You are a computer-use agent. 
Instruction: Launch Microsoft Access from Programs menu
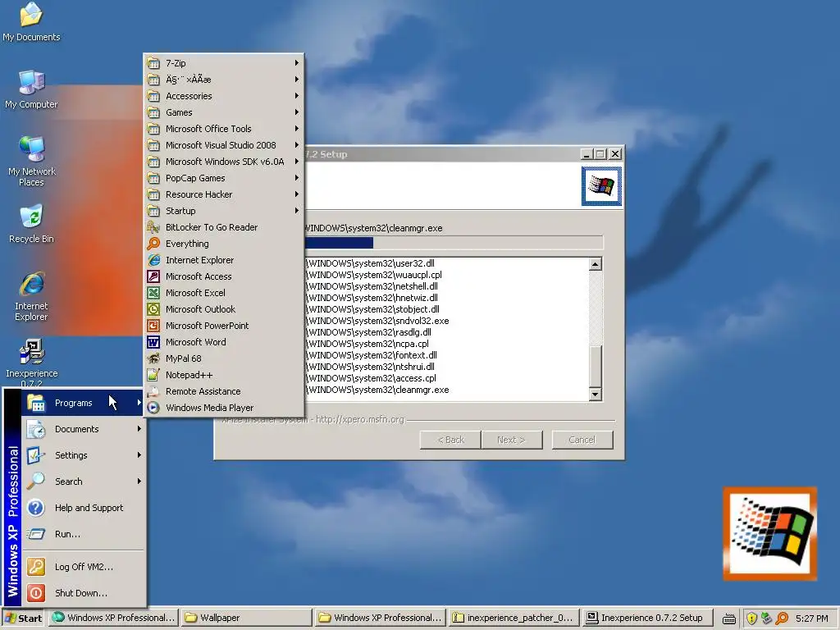point(224,276)
